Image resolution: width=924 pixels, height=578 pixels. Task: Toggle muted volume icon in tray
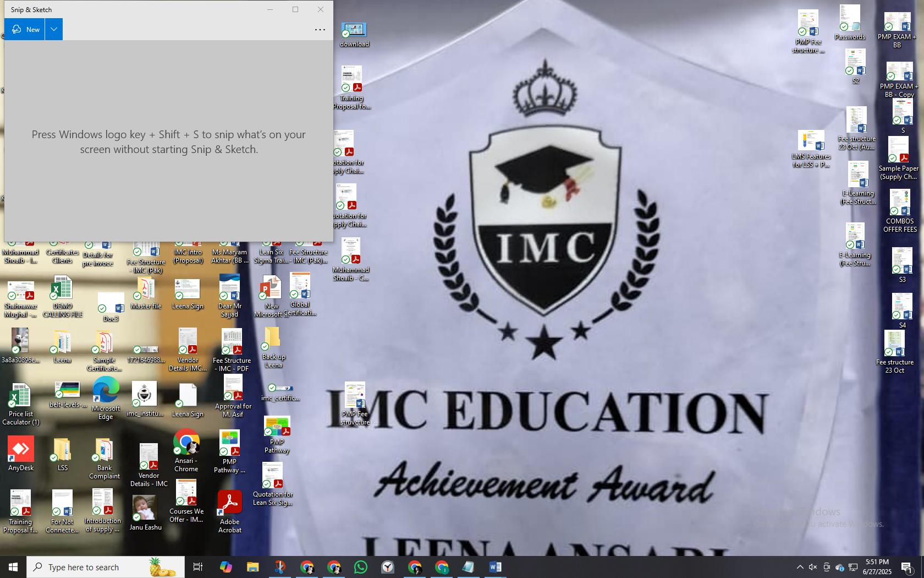[x=813, y=567]
